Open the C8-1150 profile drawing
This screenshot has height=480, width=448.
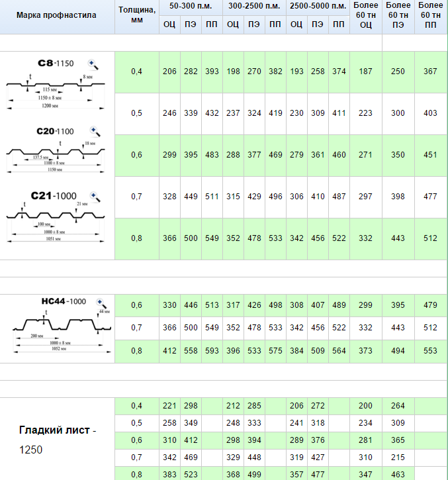coord(56,91)
